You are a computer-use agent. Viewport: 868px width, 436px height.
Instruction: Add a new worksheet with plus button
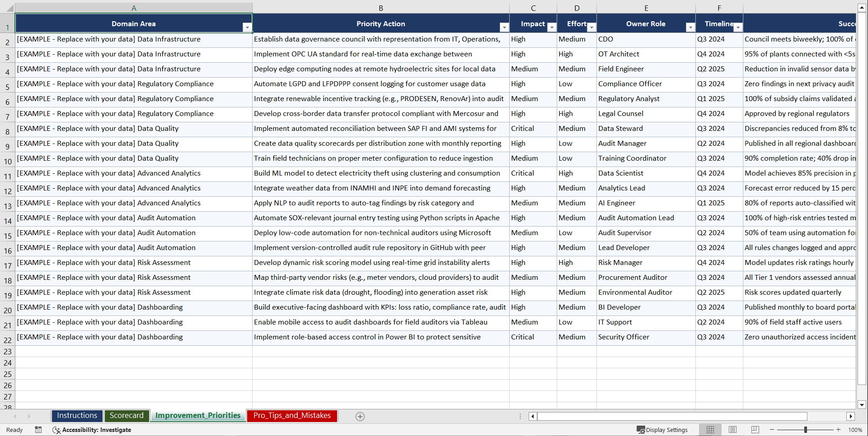coord(360,416)
